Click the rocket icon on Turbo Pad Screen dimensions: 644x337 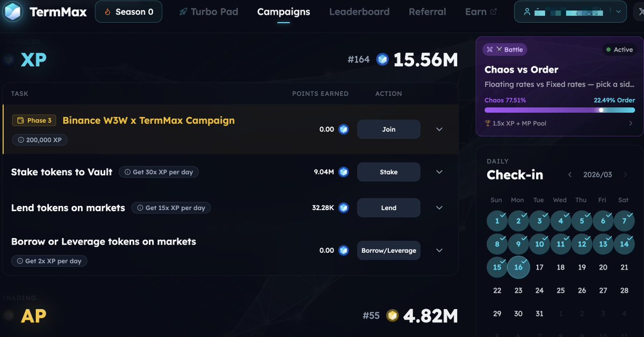tap(183, 12)
